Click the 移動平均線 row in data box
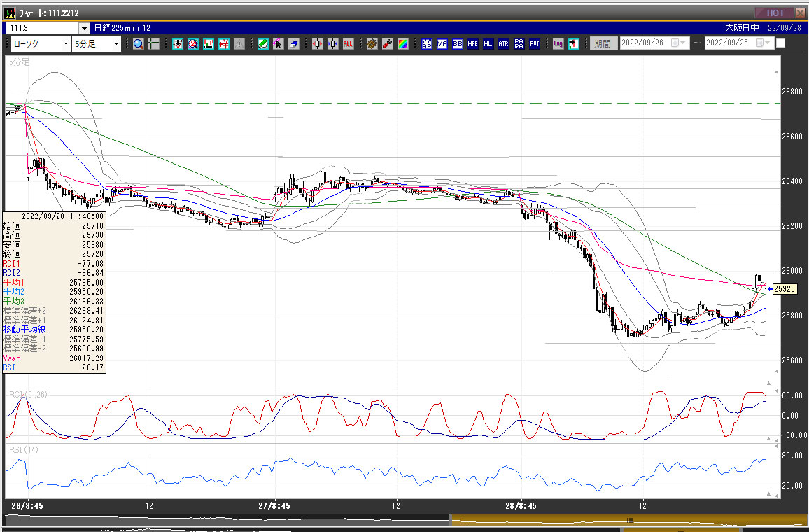 (x=54, y=329)
